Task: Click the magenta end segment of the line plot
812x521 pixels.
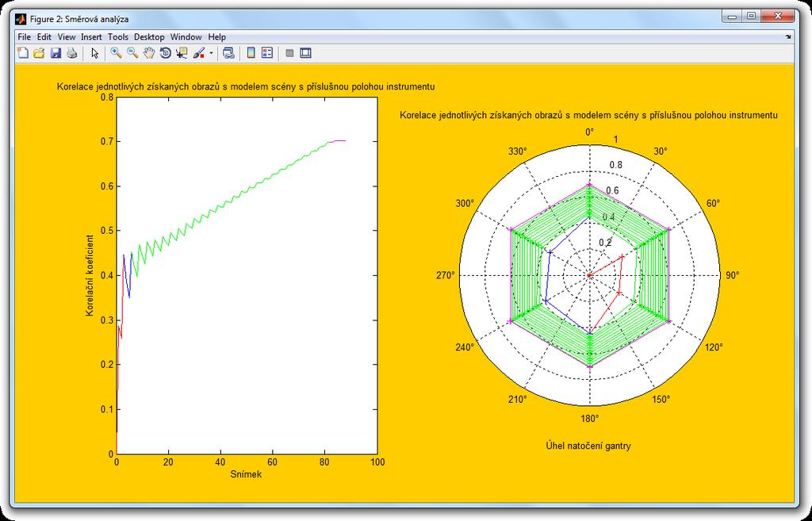Action: point(337,141)
